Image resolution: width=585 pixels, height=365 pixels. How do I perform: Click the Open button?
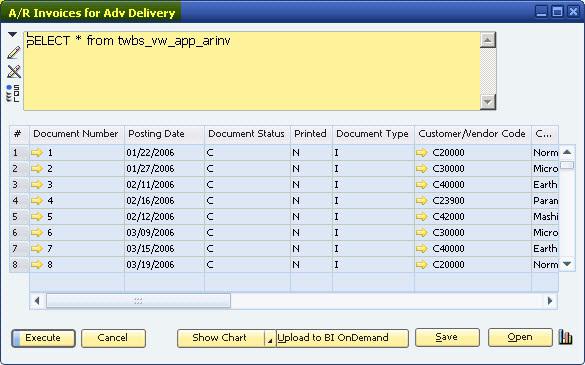pyautogui.click(x=520, y=337)
